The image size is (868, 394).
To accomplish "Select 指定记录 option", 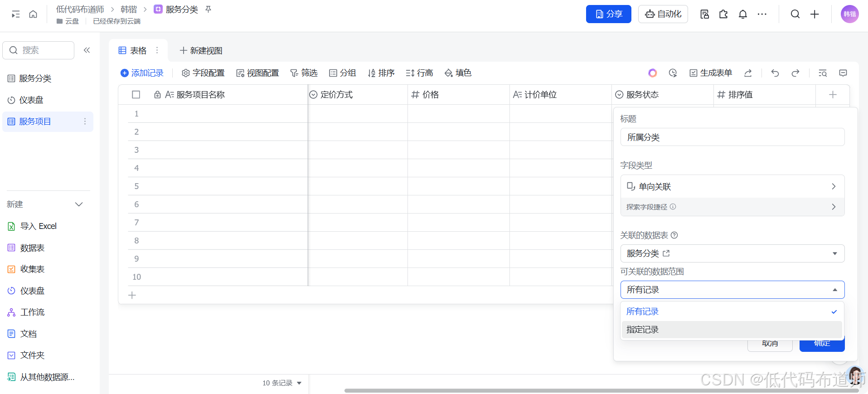I will [x=732, y=330].
